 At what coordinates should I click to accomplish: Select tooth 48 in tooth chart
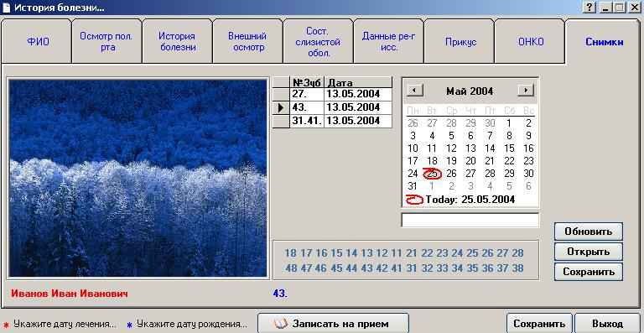pos(291,268)
